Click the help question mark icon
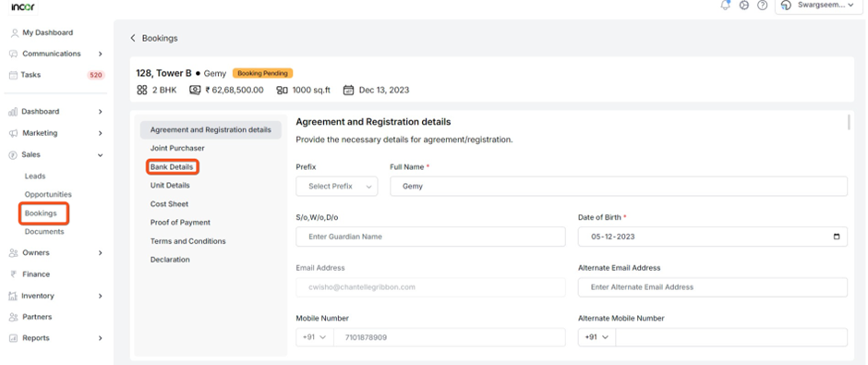 click(762, 6)
